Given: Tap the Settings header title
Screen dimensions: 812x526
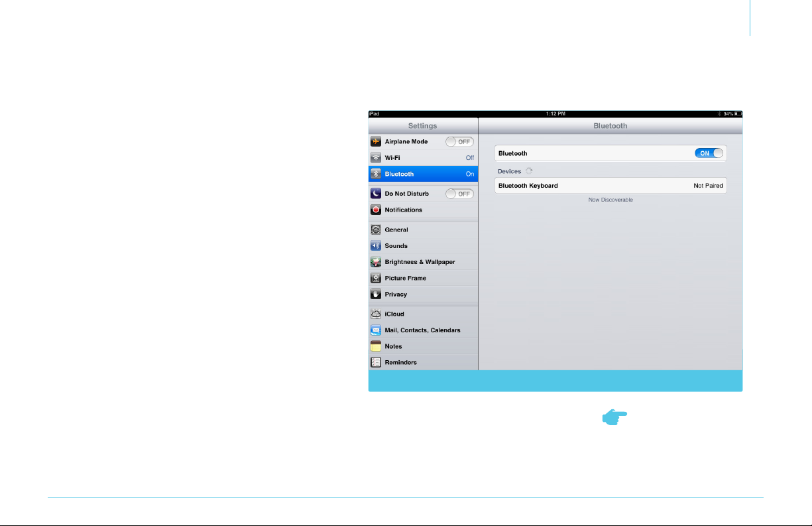Looking at the screenshot, I should coord(422,125).
